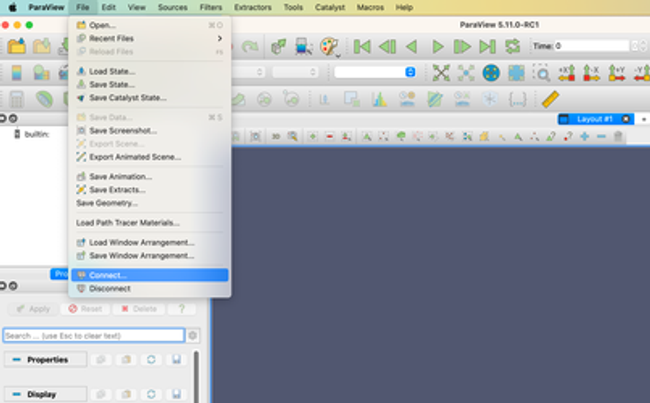The image size is (650, 403).
Task: Jump to first animation frame
Action: click(x=362, y=46)
